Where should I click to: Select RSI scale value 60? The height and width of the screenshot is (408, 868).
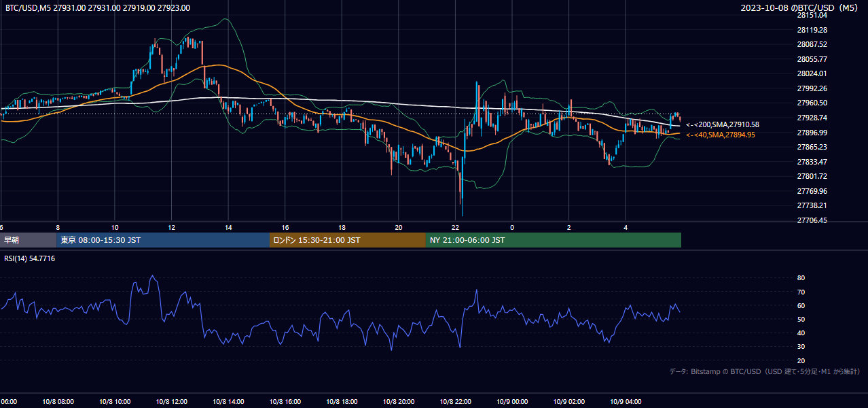coord(801,305)
